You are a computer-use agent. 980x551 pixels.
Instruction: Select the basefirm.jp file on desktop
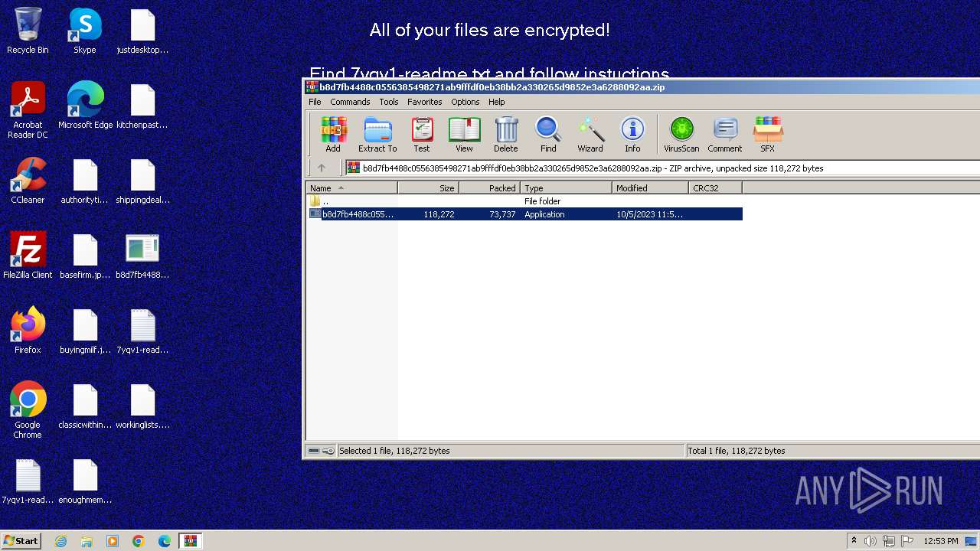point(85,256)
